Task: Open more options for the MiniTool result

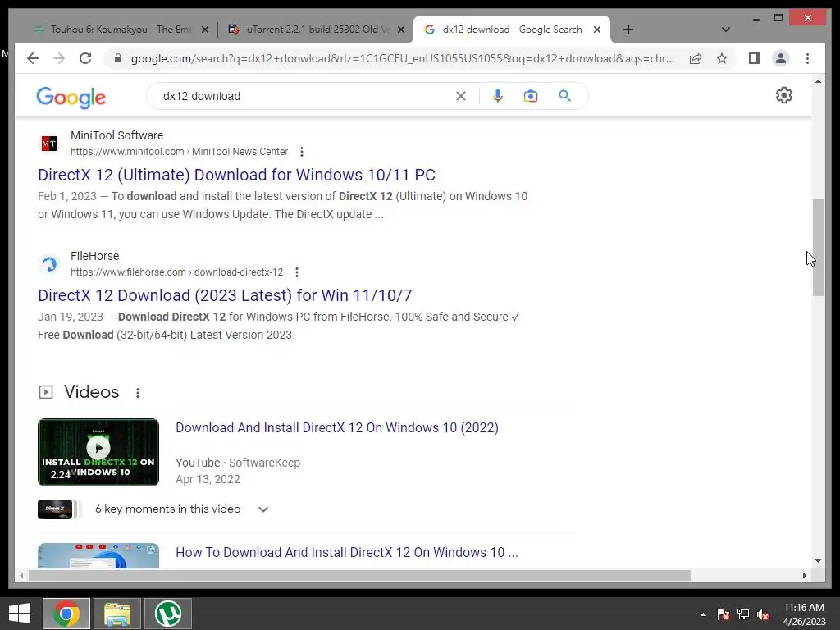Action: pyautogui.click(x=302, y=152)
